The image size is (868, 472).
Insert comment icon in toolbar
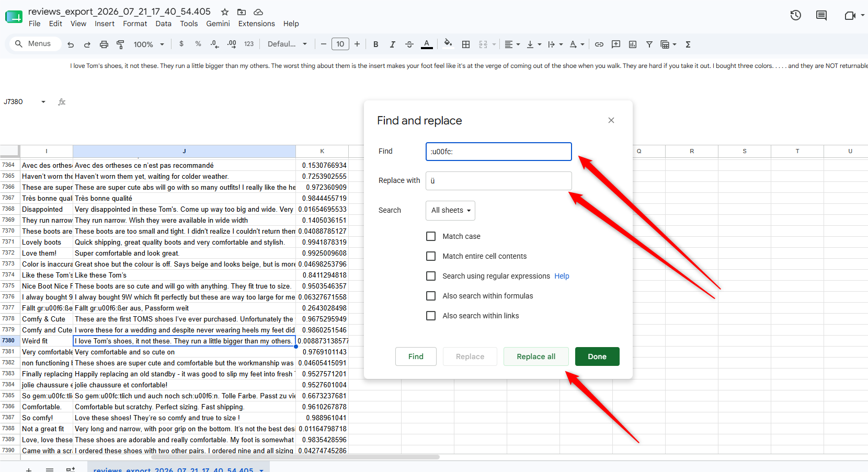(616, 44)
